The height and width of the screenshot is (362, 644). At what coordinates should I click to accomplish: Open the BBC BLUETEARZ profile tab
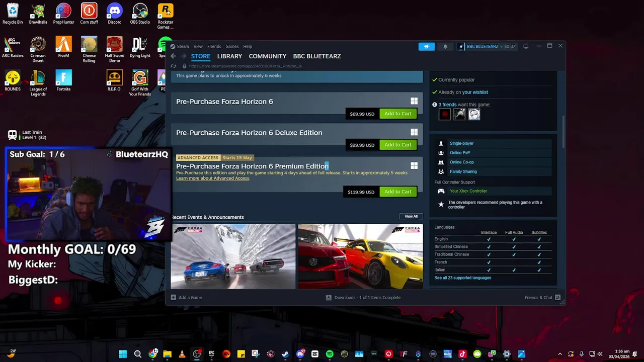click(317, 56)
